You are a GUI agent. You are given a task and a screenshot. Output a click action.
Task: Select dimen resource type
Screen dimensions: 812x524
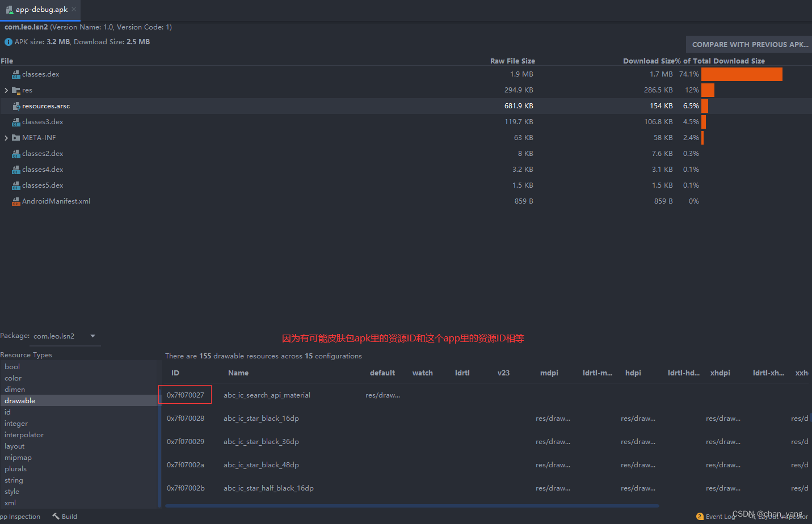(79, 390)
